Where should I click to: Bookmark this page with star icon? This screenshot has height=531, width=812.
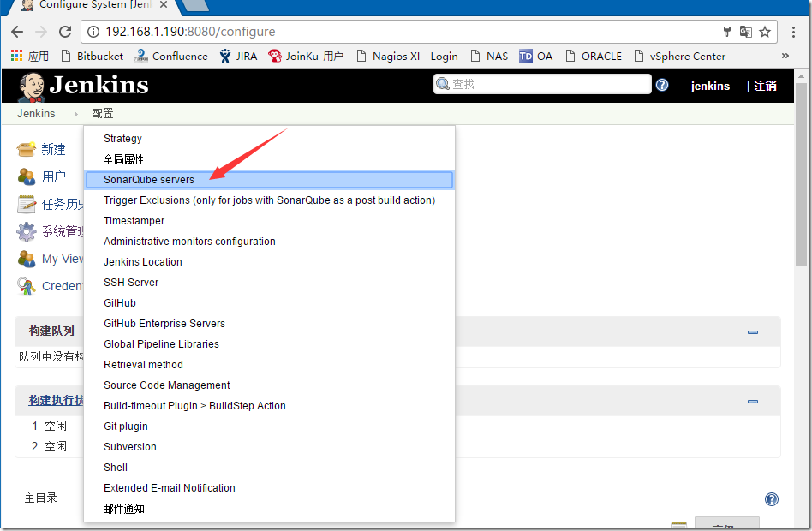(x=765, y=32)
